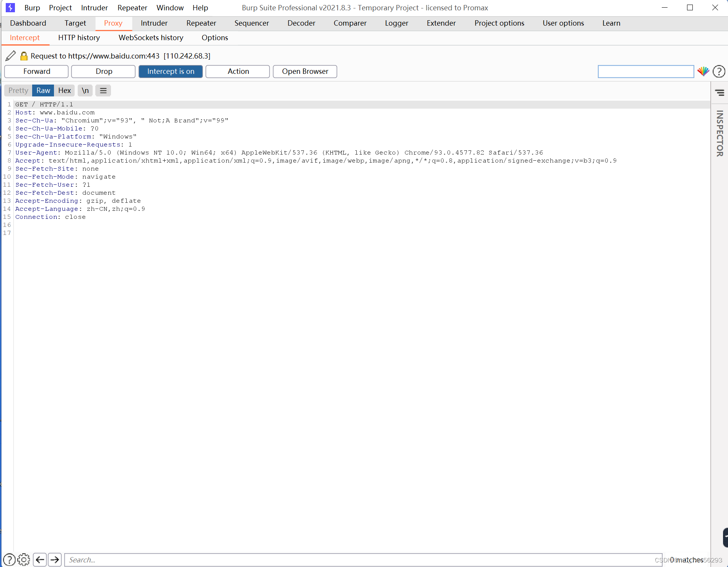The width and height of the screenshot is (728, 567).
Task: Switch to the Logger tab
Action: coord(397,23)
